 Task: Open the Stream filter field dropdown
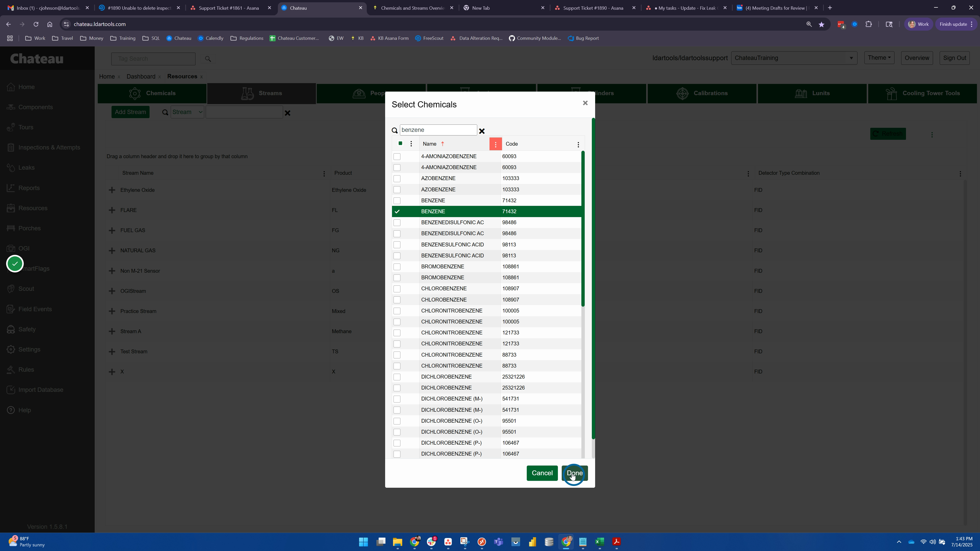(187, 112)
